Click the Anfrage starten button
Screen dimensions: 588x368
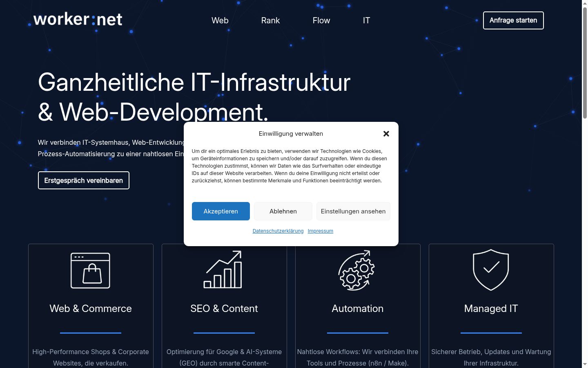513,20
